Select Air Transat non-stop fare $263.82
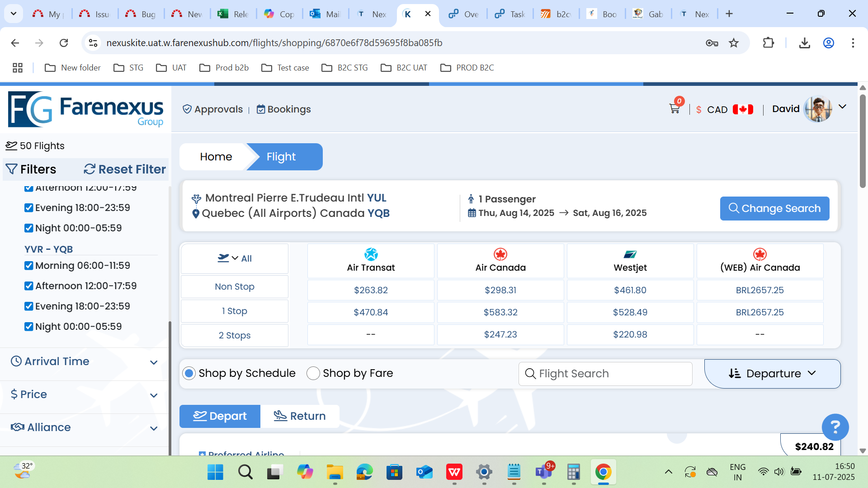 pyautogui.click(x=371, y=290)
